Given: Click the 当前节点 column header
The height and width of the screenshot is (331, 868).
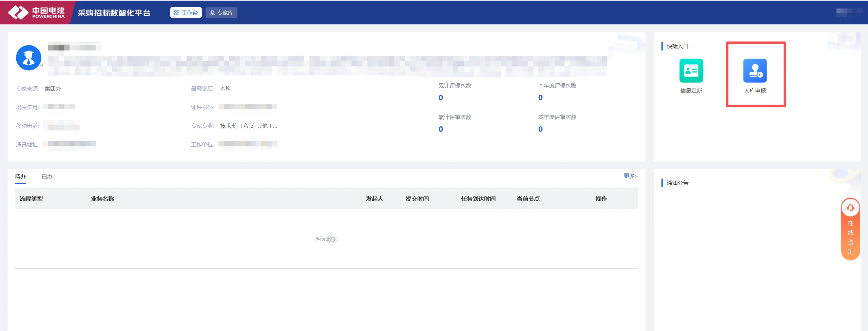Looking at the screenshot, I should point(528,199).
